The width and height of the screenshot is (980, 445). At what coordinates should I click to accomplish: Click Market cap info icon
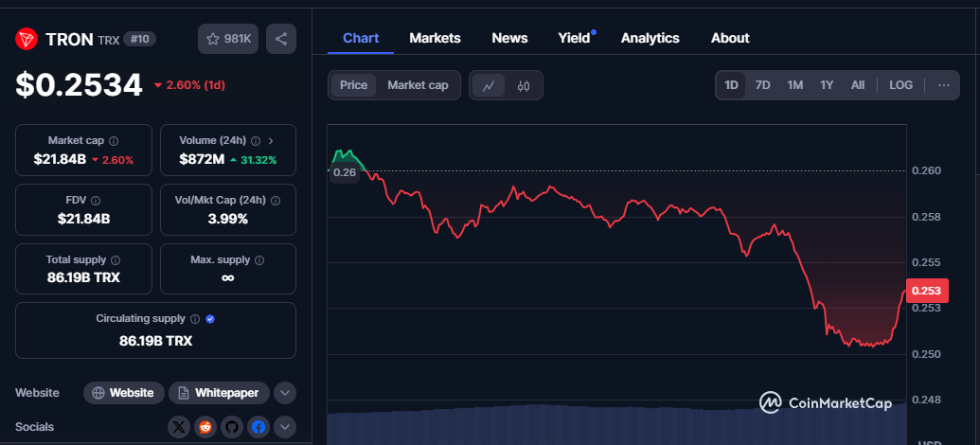pyautogui.click(x=114, y=141)
